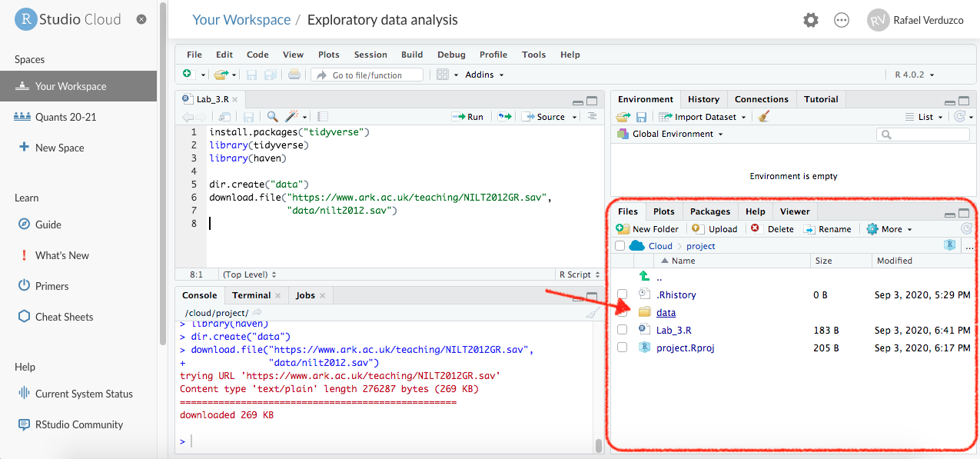Click the settings gear icon in header

(x=811, y=21)
